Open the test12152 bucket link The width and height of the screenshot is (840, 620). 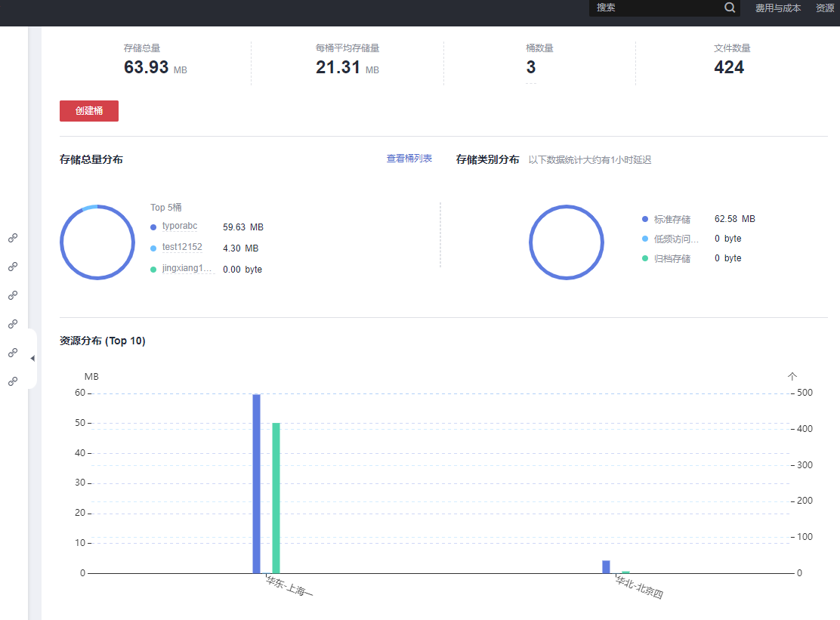click(182, 247)
